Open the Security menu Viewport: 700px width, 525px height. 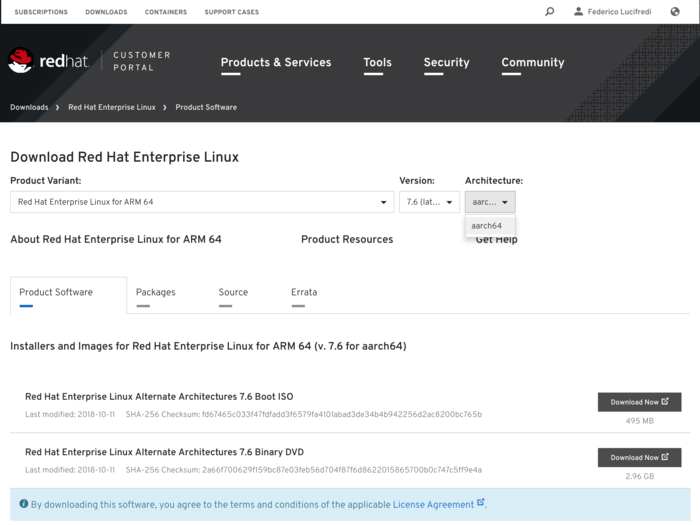(x=446, y=62)
